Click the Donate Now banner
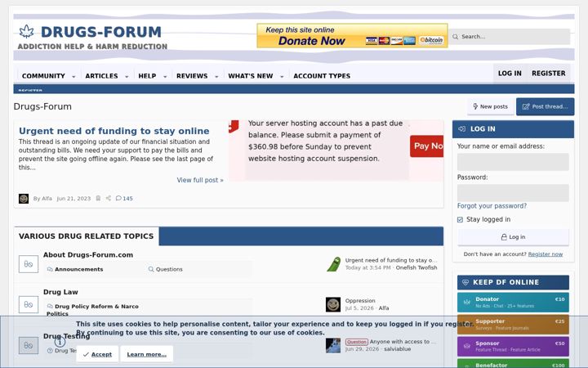 352,36
